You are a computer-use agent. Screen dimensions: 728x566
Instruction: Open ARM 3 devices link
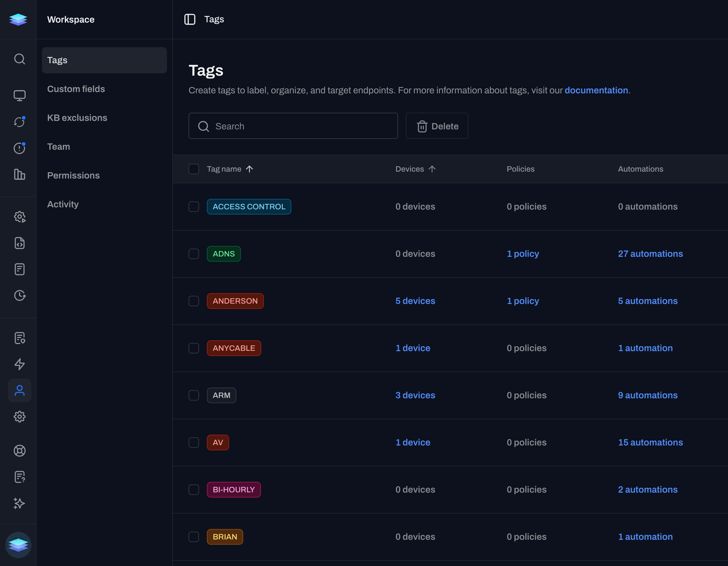click(415, 395)
